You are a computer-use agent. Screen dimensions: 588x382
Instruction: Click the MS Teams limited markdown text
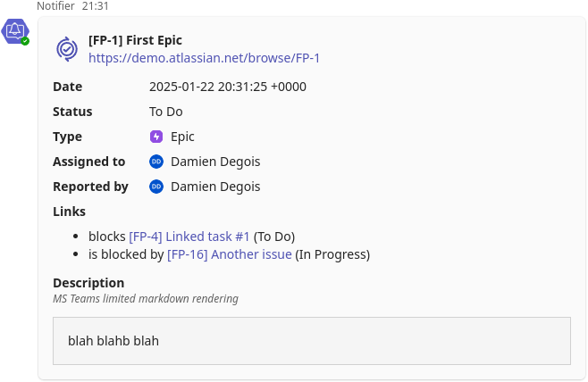pyautogui.click(x=146, y=299)
